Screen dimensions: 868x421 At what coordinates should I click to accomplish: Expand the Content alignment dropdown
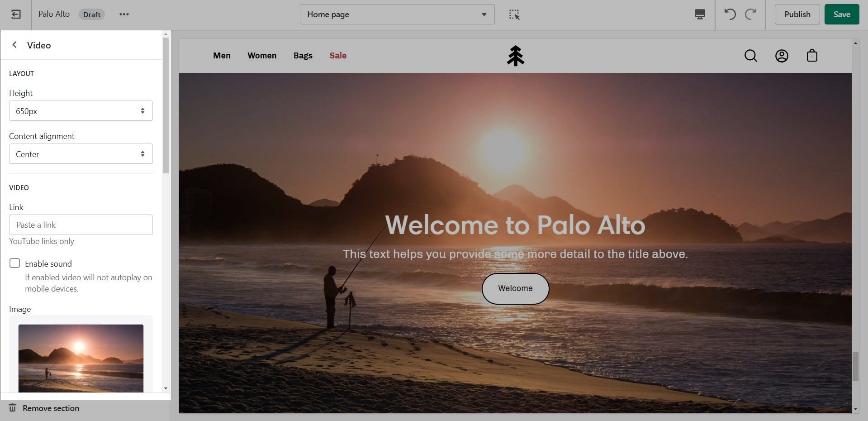click(x=81, y=154)
